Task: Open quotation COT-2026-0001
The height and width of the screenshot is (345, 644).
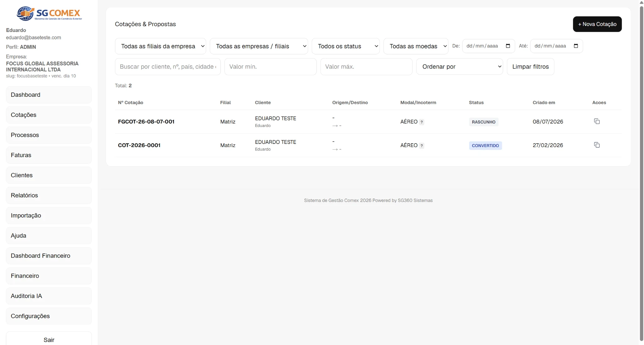Action: point(139,145)
